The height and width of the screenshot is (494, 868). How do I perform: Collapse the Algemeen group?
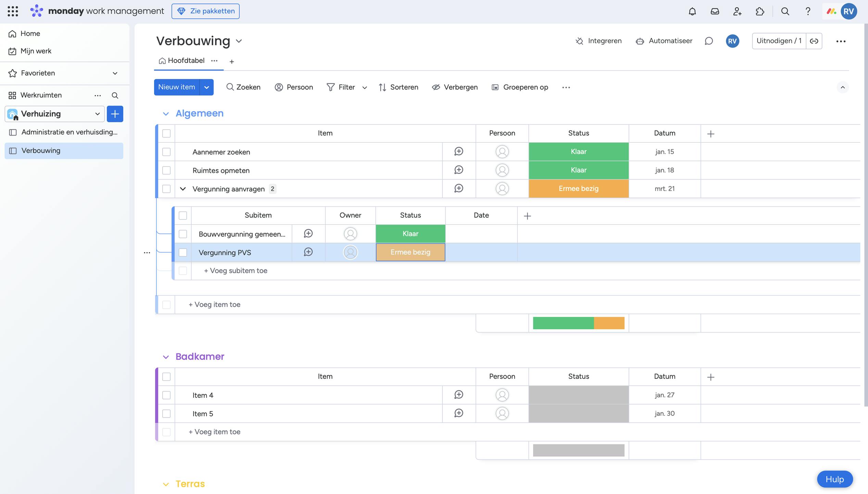(166, 114)
